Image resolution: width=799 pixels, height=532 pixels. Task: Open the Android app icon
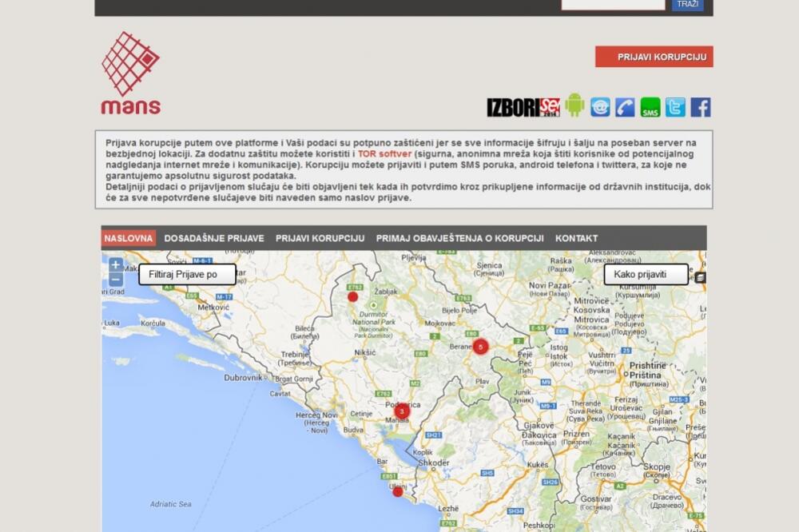(572, 105)
